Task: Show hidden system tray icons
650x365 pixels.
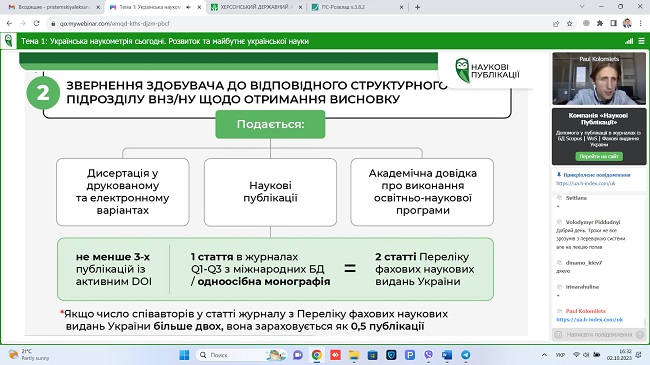Action: tap(544, 355)
